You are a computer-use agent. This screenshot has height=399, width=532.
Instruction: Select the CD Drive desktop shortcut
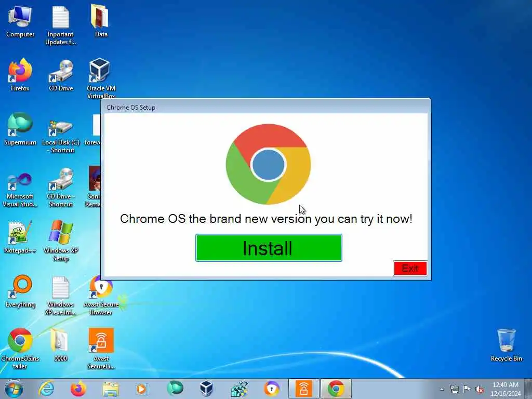click(x=61, y=75)
